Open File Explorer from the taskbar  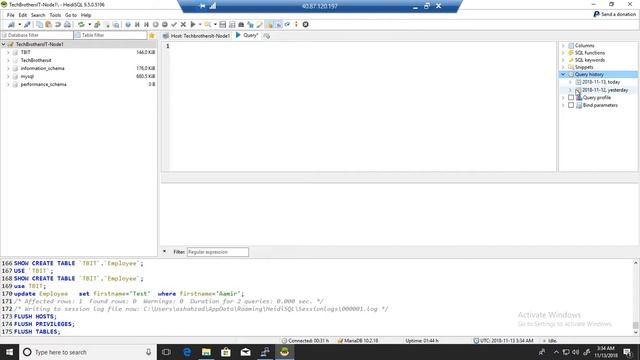tap(206, 352)
